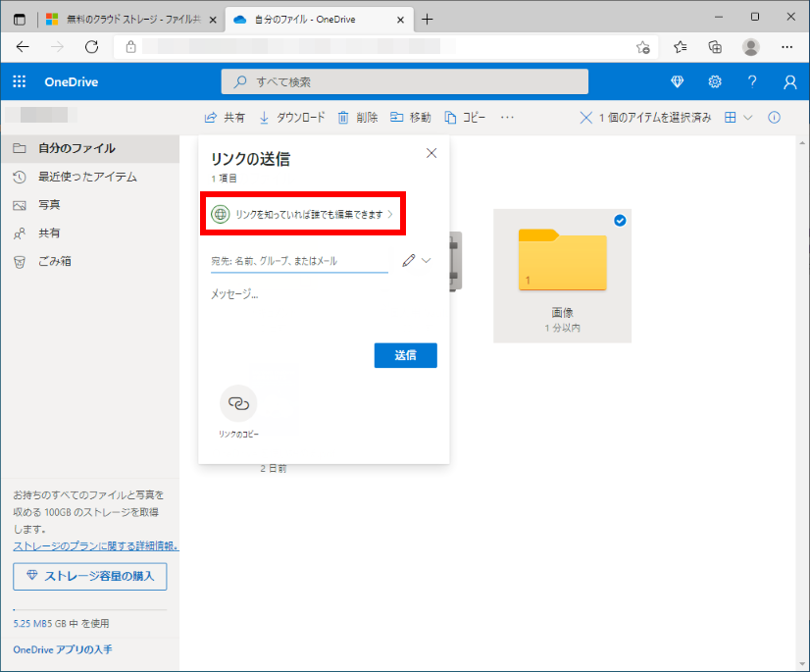Open the tab actions menu icon
This screenshot has width=810, height=672.
tap(19, 20)
